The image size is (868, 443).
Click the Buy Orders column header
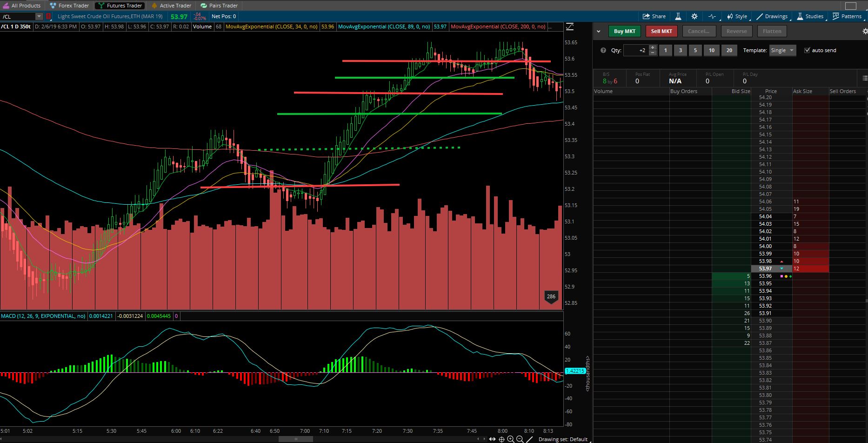pos(690,91)
